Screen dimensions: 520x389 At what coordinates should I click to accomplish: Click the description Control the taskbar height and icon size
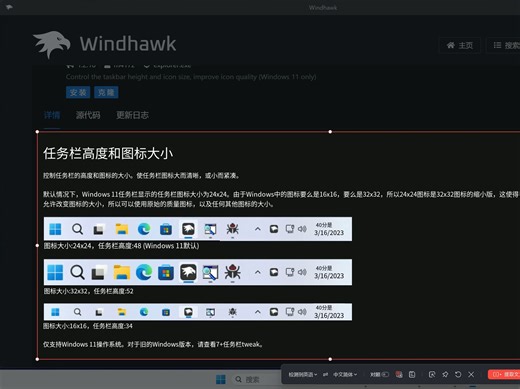(191, 77)
